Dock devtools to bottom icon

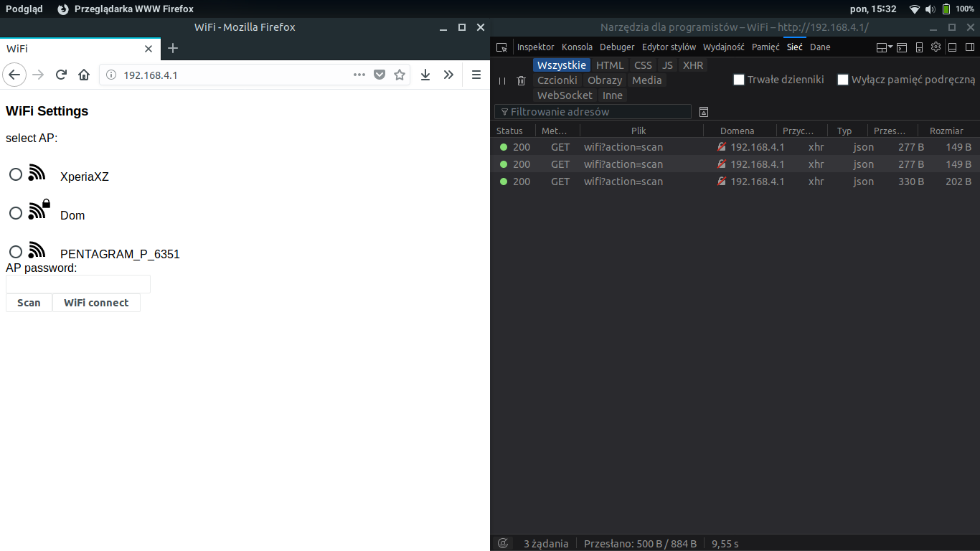coord(953,47)
